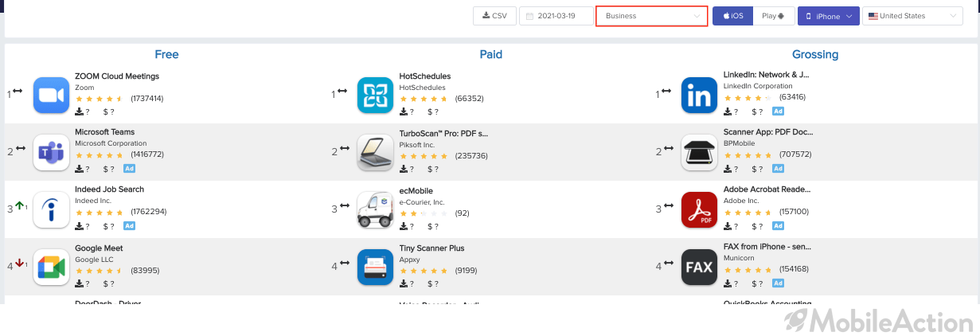980x336 pixels.
Task: Open the United States country dropdown
Action: [912, 16]
